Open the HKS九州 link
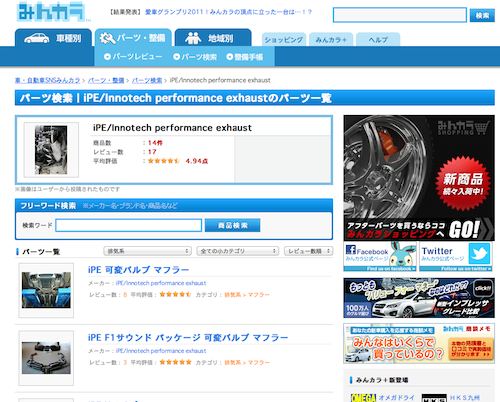Image resolution: width=500 pixels, height=402 pixels. (464, 397)
